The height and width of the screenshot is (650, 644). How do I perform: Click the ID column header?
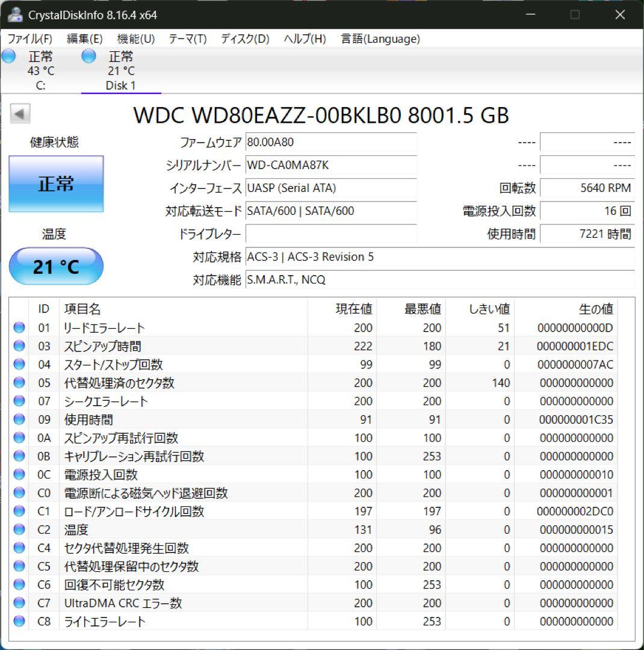[43, 309]
